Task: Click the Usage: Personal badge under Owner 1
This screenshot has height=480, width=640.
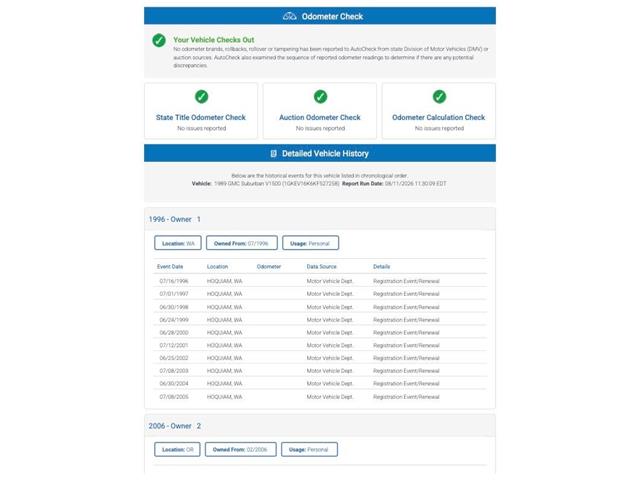Action: point(310,243)
